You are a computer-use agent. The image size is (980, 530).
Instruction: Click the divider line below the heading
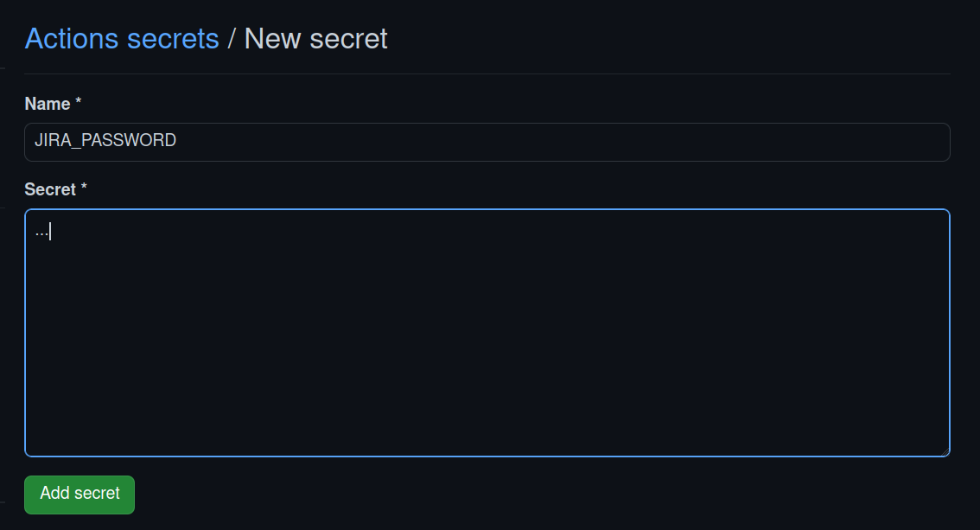487,74
